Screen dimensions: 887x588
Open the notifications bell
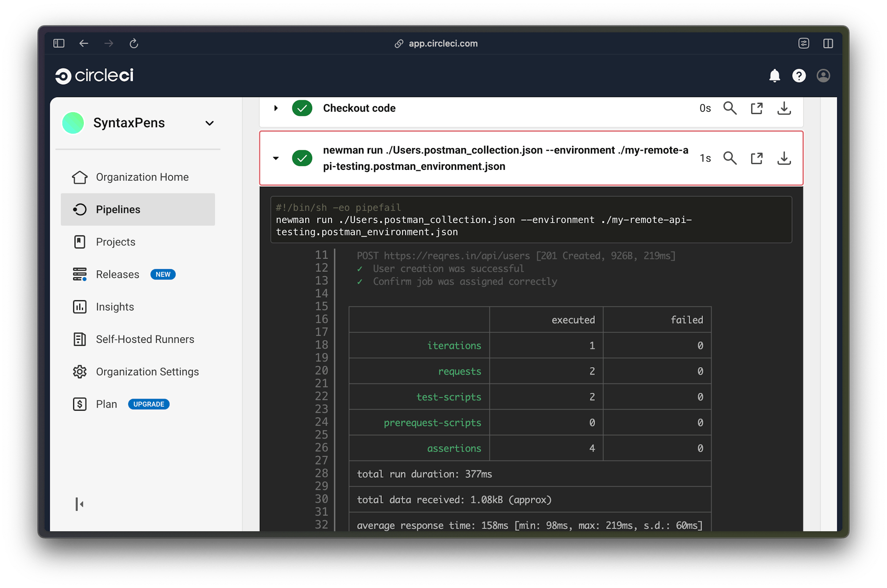775,75
